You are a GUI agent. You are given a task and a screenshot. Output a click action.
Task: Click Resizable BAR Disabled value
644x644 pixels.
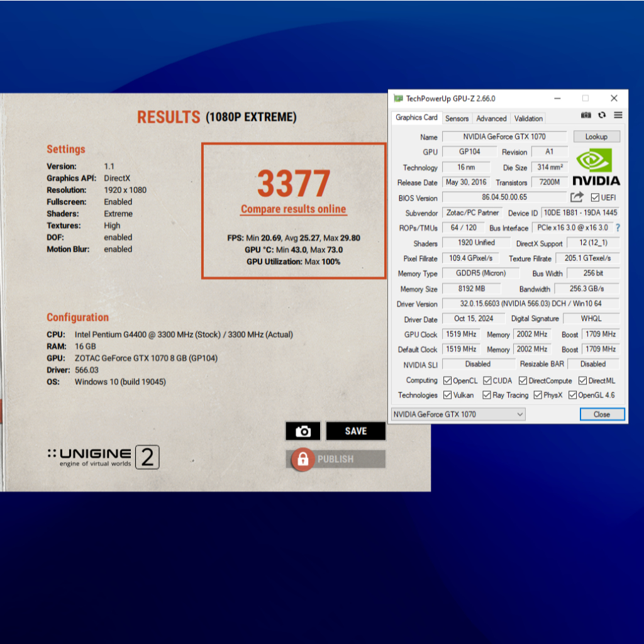[x=592, y=364]
